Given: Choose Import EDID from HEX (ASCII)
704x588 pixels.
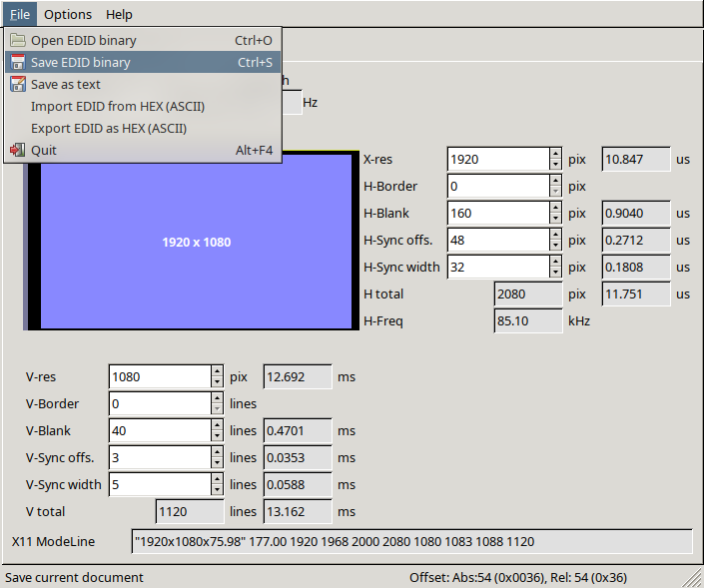Looking at the screenshot, I should pos(143,107).
